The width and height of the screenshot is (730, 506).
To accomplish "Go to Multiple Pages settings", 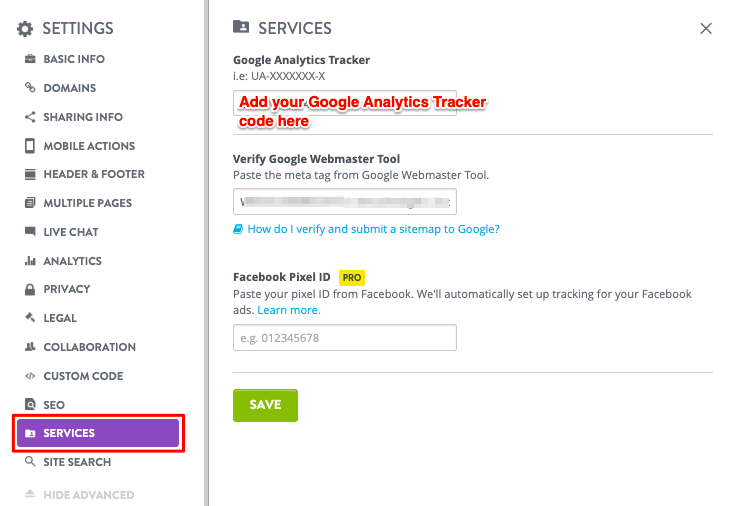I will (87, 203).
